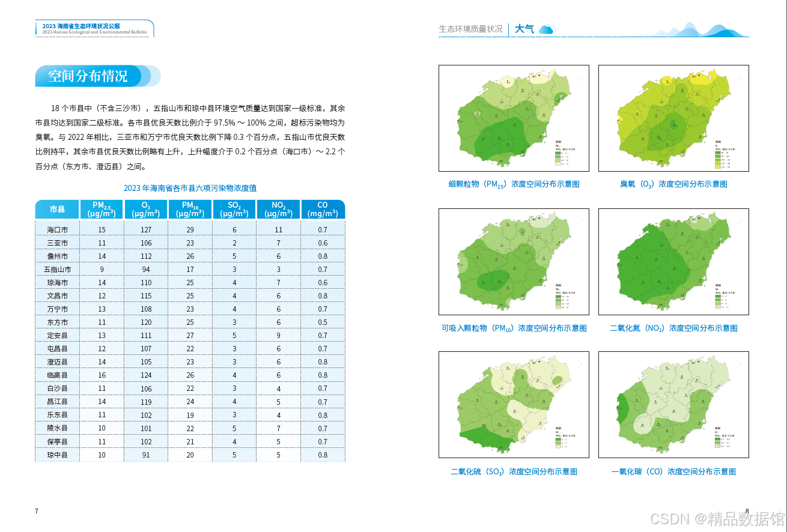
Task: Click PM2.5 value 16 in 临高县 row
Action: click(102, 375)
